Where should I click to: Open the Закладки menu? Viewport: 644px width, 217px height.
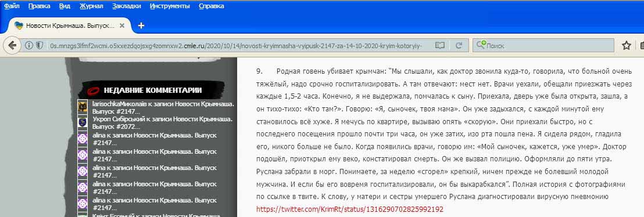pyautogui.click(x=127, y=6)
